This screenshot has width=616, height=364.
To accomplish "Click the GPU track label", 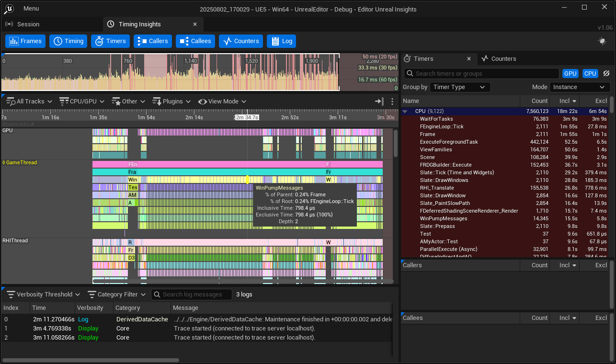I will click(x=7, y=130).
